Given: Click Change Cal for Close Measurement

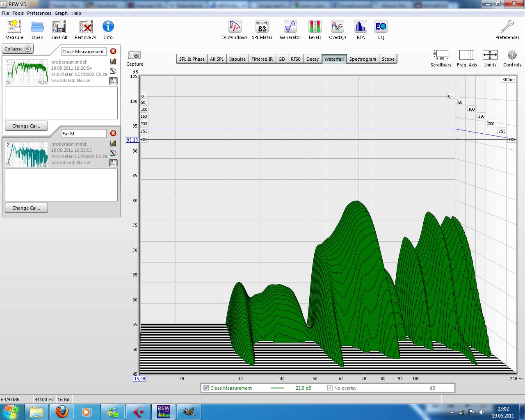Looking at the screenshot, I should point(26,126).
